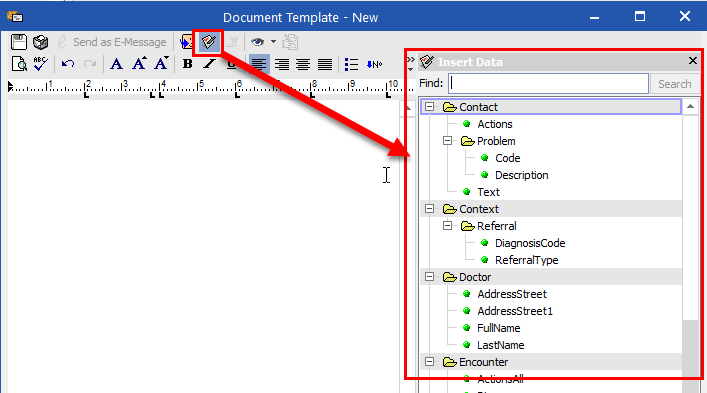The image size is (707, 393).
Task: Decrease font size with the A down-arrow icon
Action: click(x=161, y=64)
